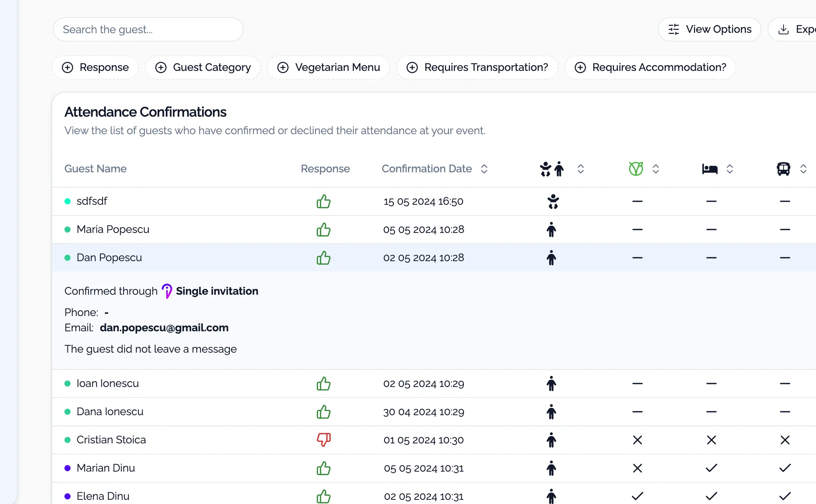Click the transportation checkmark for Elena Dinu
This screenshot has height=504, width=816.
point(785,496)
